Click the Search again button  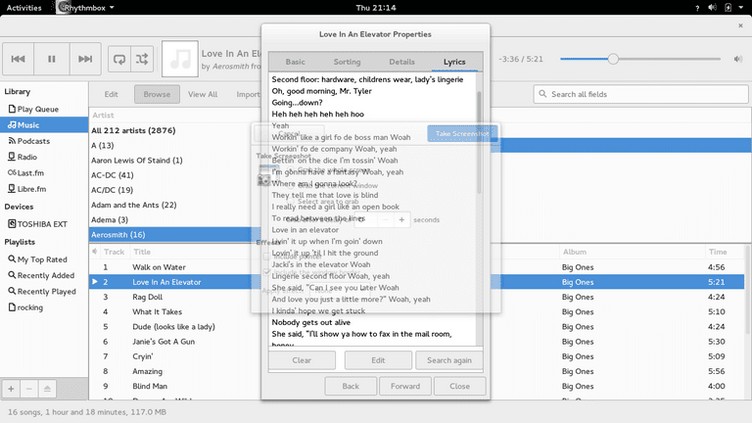(449, 360)
